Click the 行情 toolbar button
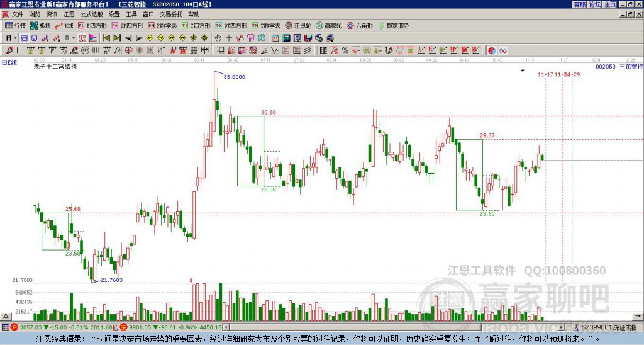 (x=16, y=25)
